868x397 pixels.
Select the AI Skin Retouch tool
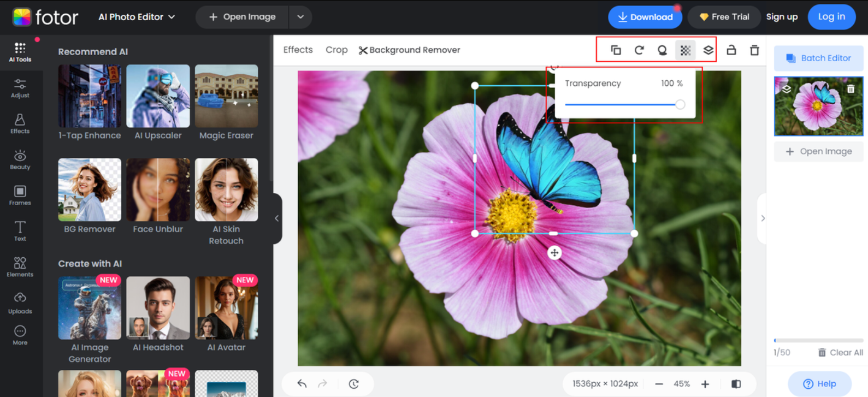(226, 202)
